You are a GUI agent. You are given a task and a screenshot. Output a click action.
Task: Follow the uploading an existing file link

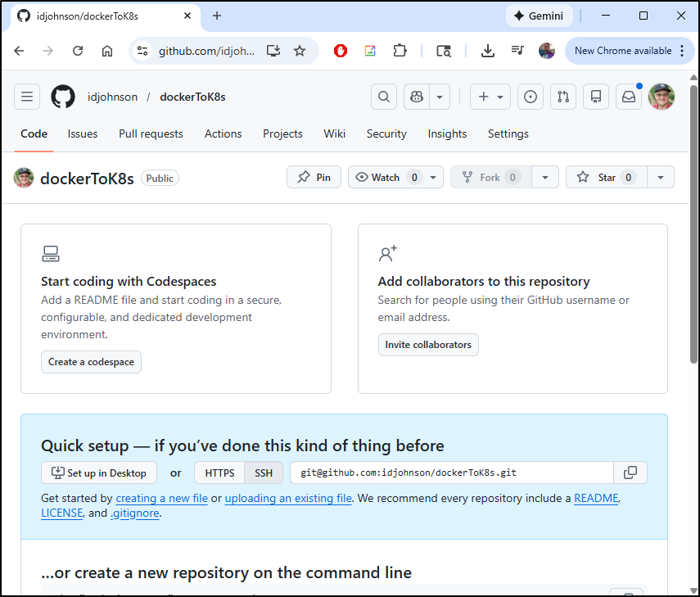[x=288, y=498]
